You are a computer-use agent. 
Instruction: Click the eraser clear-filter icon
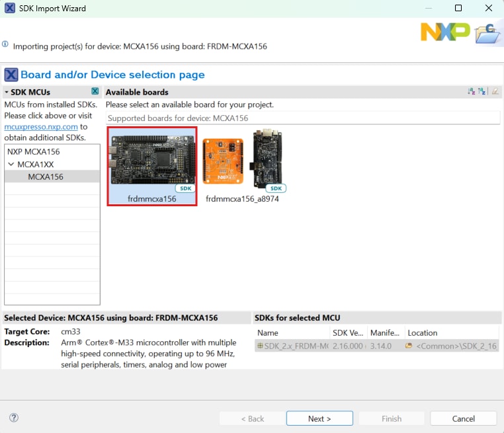pos(494,92)
